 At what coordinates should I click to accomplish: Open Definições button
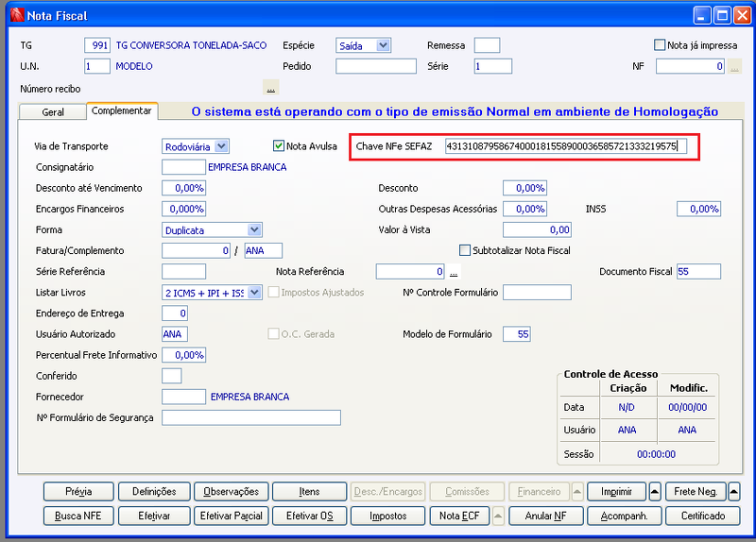pyautogui.click(x=154, y=491)
